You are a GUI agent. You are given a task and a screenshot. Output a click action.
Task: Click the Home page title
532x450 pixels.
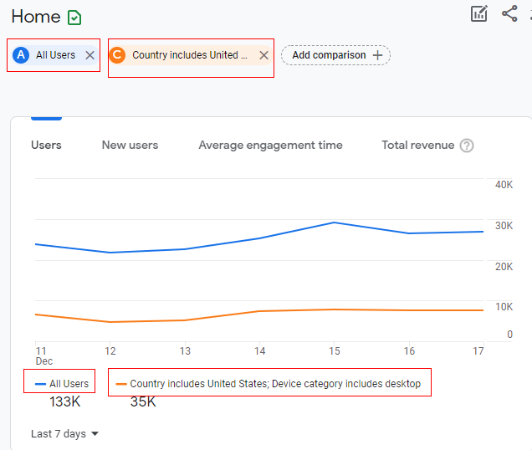pyautogui.click(x=36, y=17)
